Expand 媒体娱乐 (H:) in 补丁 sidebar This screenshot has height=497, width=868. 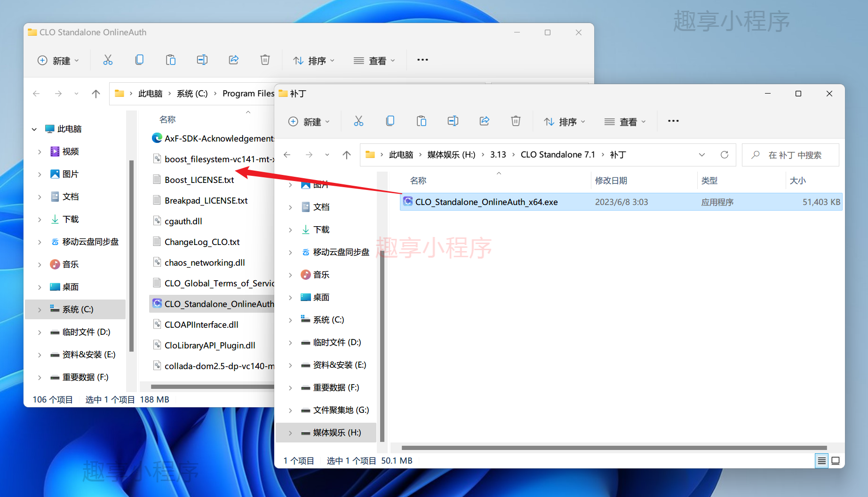290,433
